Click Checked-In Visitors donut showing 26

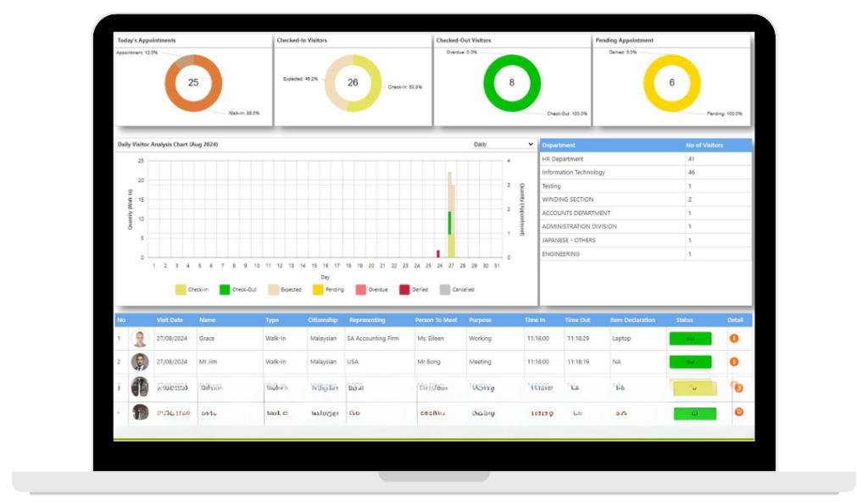coord(353,83)
